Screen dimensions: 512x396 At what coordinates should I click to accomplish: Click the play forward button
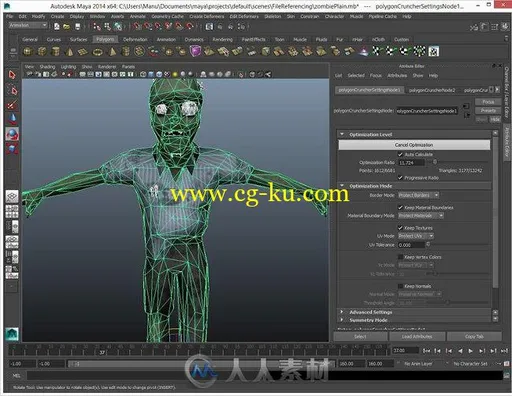470,351
